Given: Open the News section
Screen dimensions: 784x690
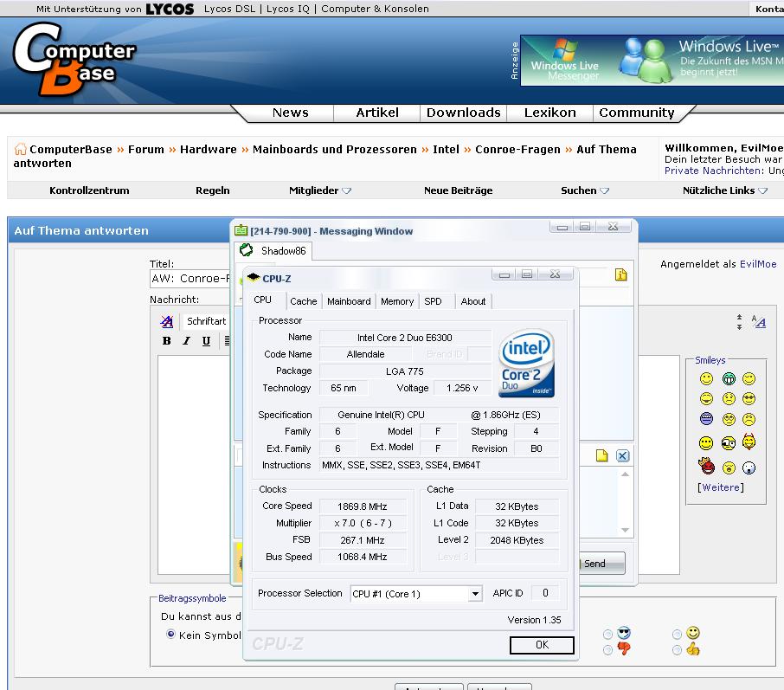Looking at the screenshot, I should click(291, 113).
